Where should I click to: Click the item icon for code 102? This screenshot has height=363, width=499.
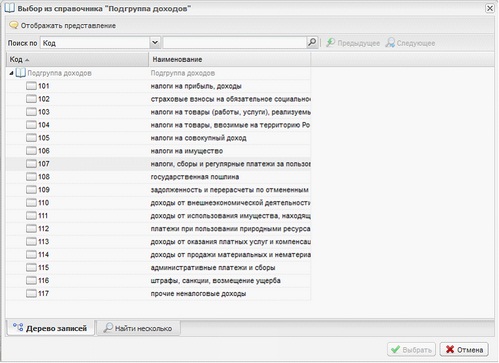click(x=31, y=99)
